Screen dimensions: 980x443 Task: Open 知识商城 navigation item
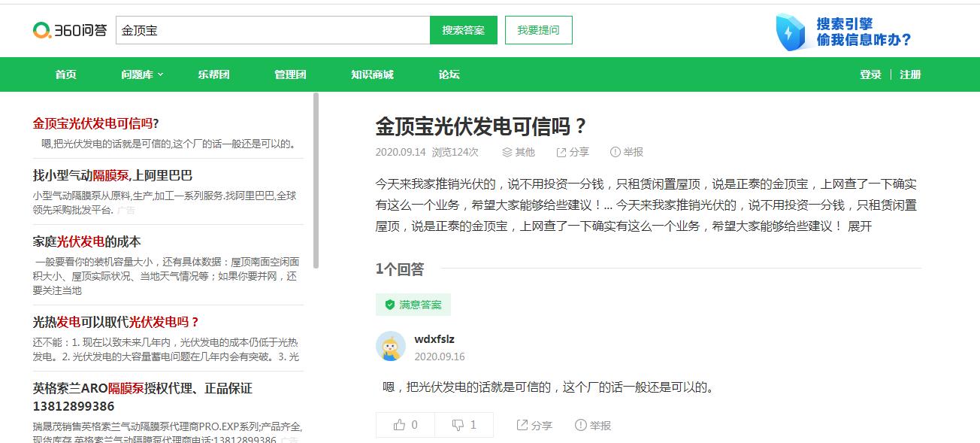(372, 74)
